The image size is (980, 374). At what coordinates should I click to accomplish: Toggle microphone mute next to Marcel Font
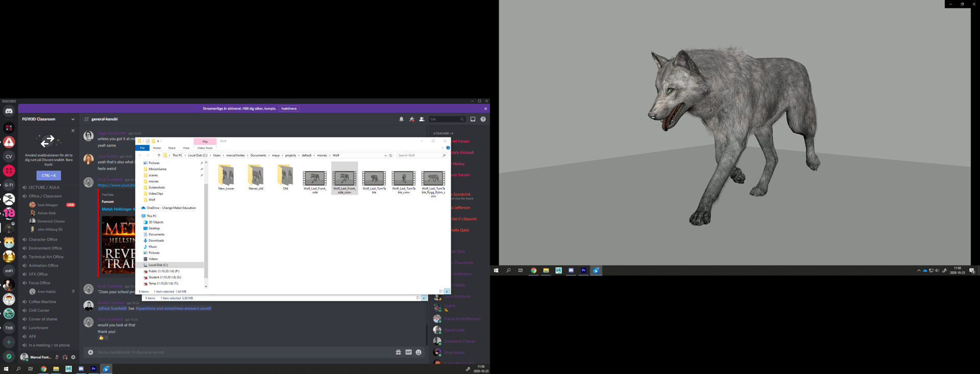57,357
